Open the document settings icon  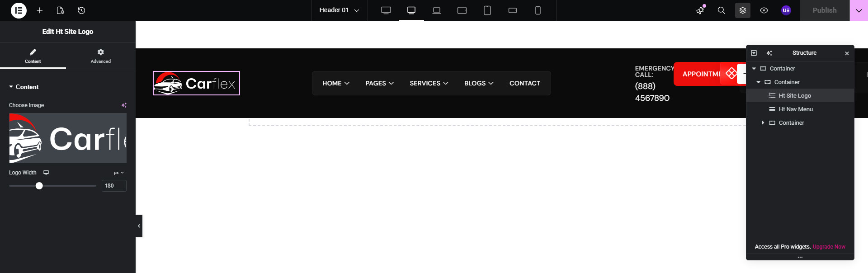tap(60, 10)
